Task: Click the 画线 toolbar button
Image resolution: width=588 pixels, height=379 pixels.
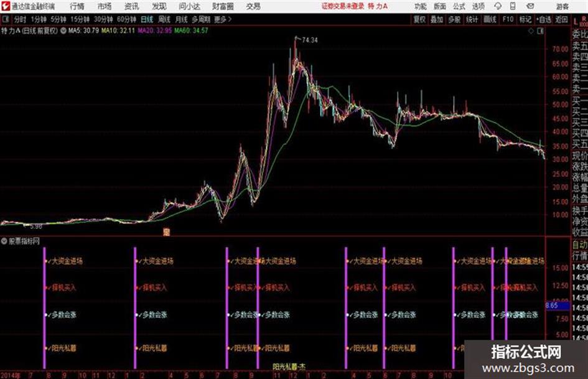Action: tap(490, 19)
